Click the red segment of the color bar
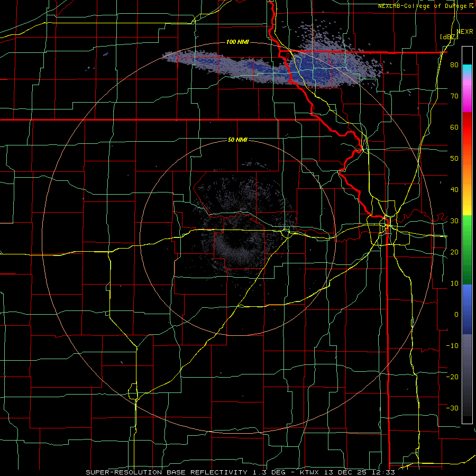476x476 pixels. [x=467, y=127]
